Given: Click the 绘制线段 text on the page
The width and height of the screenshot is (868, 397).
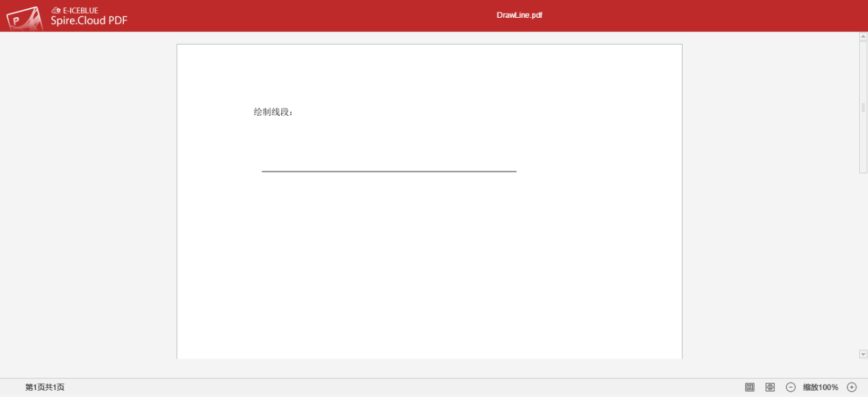Looking at the screenshot, I should (272, 110).
